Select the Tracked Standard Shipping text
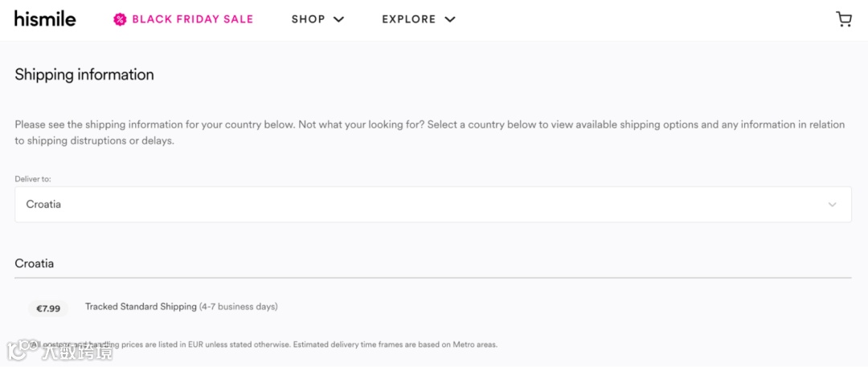 click(x=141, y=307)
